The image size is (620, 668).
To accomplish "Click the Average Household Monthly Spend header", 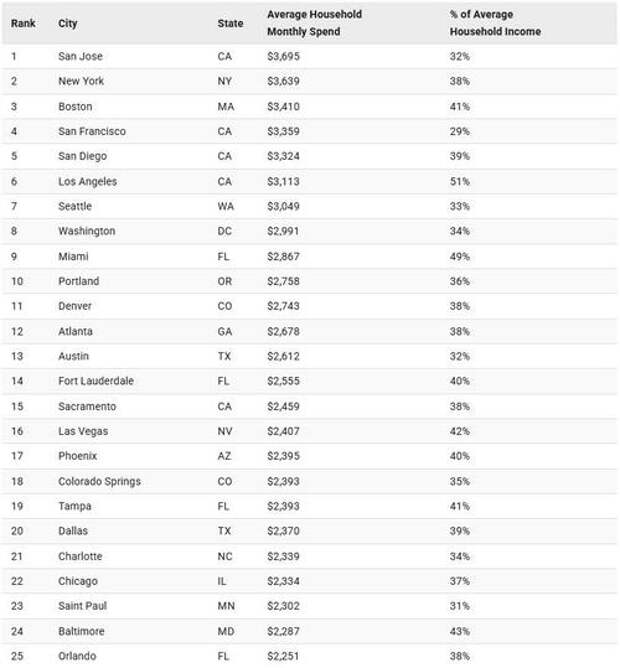I will point(314,23).
